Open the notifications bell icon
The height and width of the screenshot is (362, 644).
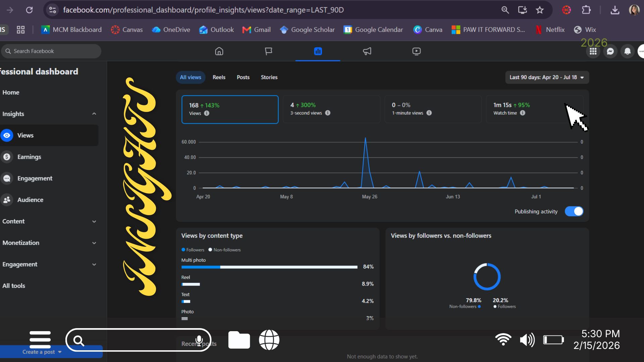pos(627,51)
